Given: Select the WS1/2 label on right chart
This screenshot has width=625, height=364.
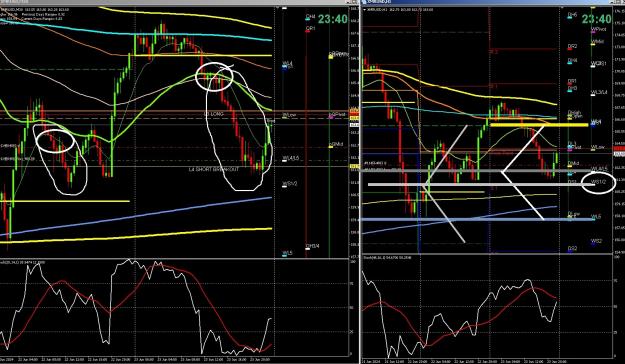Looking at the screenshot, I should pyautogui.click(x=599, y=182).
